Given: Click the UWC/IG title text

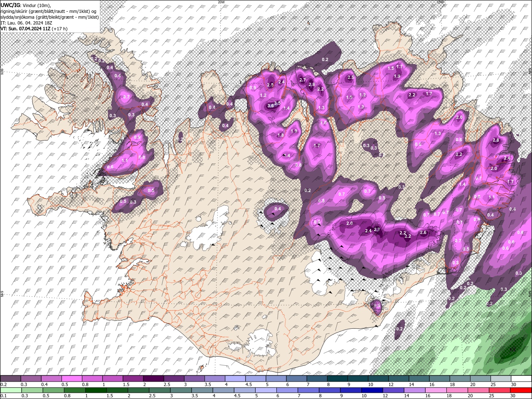Looking at the screenshot, I should [x=10, y=5].
